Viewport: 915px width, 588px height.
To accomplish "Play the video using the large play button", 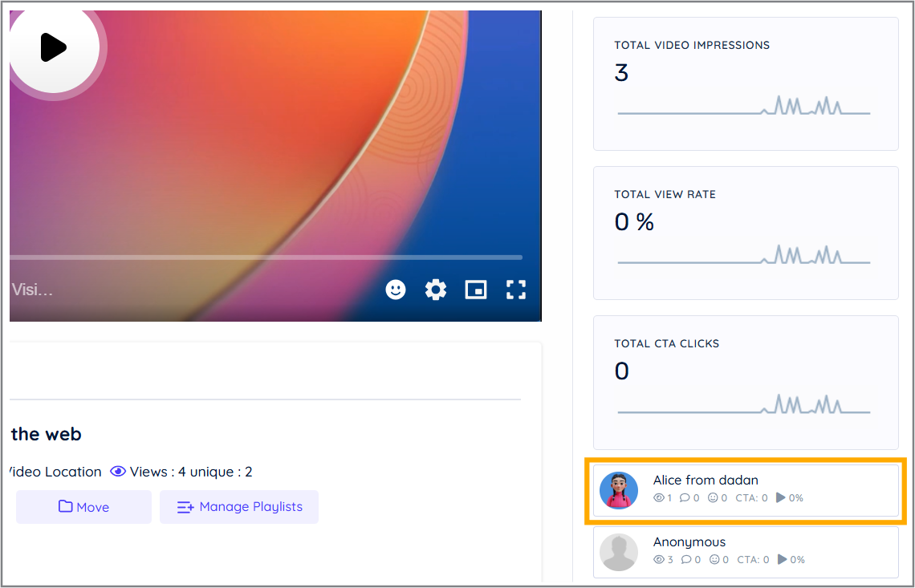I will (54, 47).
